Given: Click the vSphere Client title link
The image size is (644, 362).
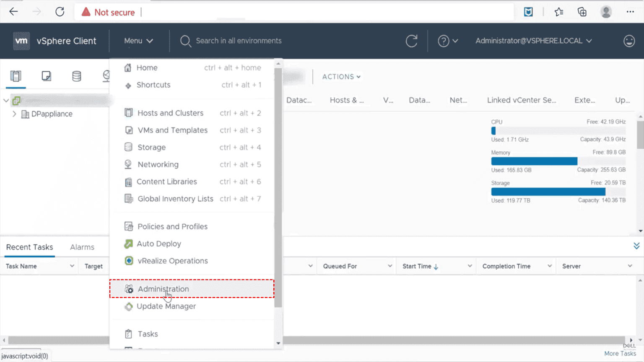Looking at the screenshot, I should 66,41.
